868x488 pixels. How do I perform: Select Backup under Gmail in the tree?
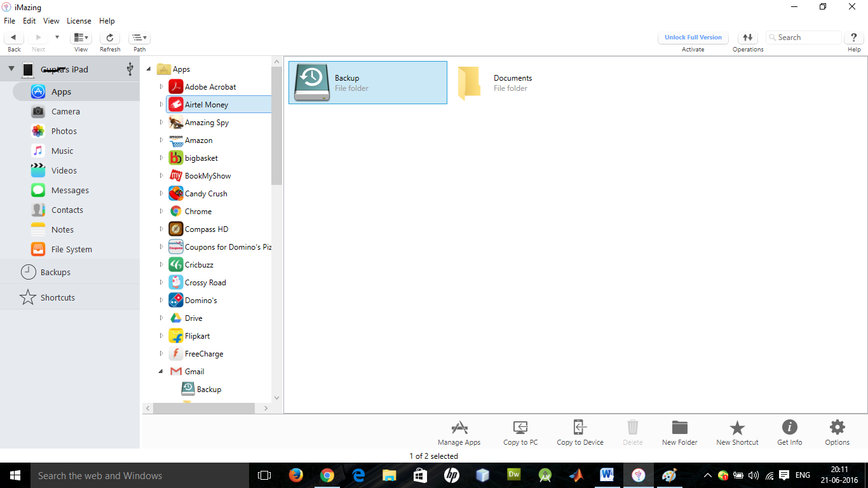coord(208,390)
